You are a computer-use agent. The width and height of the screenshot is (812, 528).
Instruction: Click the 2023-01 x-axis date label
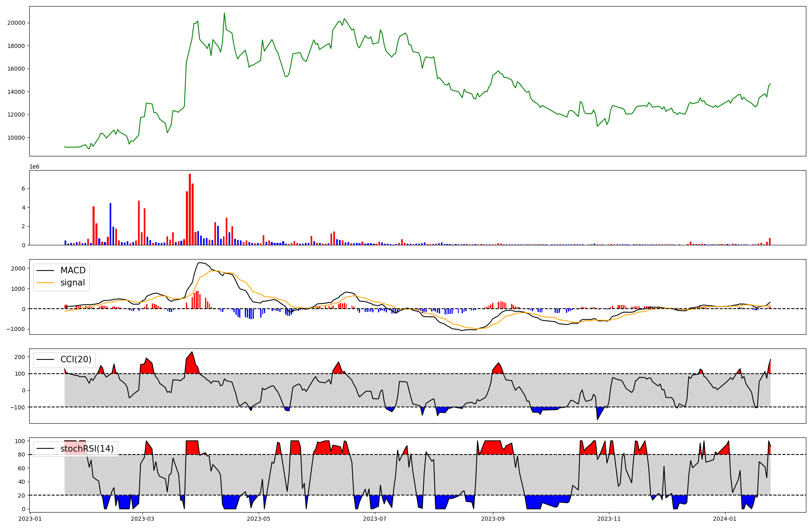tap(30, 519)
